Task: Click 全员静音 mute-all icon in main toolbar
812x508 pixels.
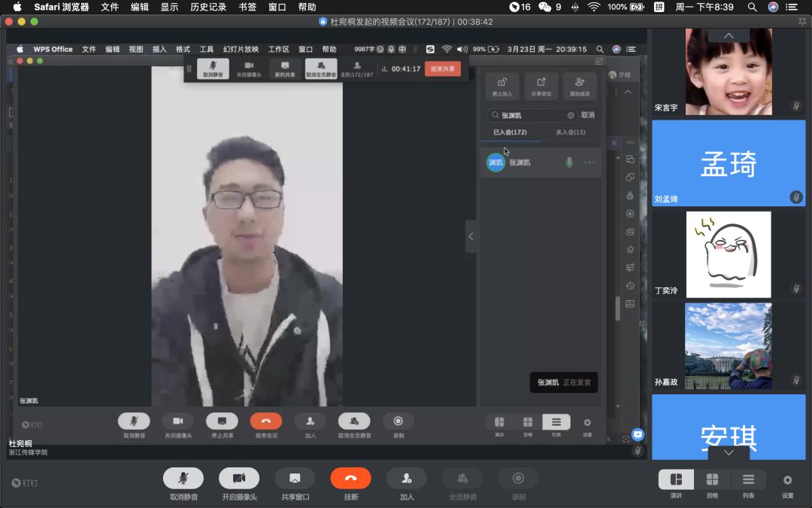Action: 462,478
